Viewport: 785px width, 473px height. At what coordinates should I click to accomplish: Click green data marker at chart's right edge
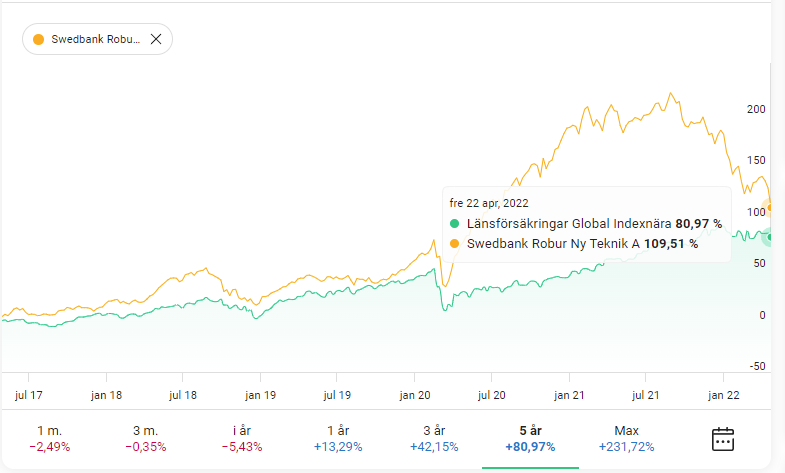coord(771,237)
